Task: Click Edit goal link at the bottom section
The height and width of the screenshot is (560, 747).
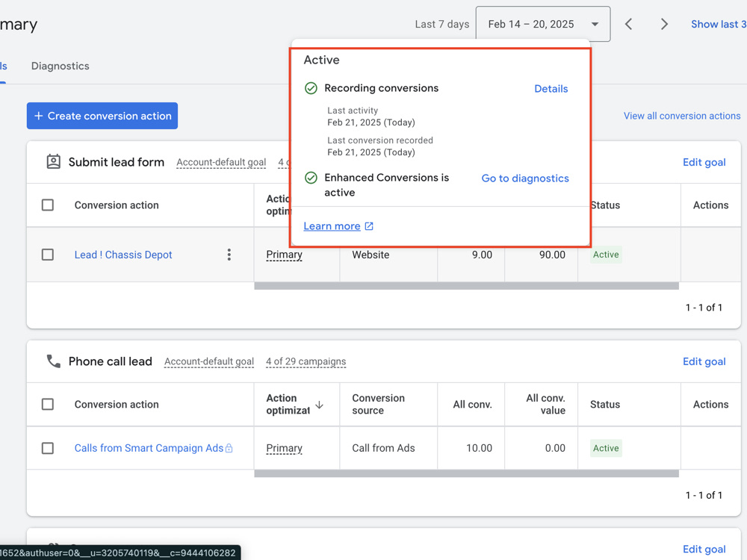Action: coord(704,549)
